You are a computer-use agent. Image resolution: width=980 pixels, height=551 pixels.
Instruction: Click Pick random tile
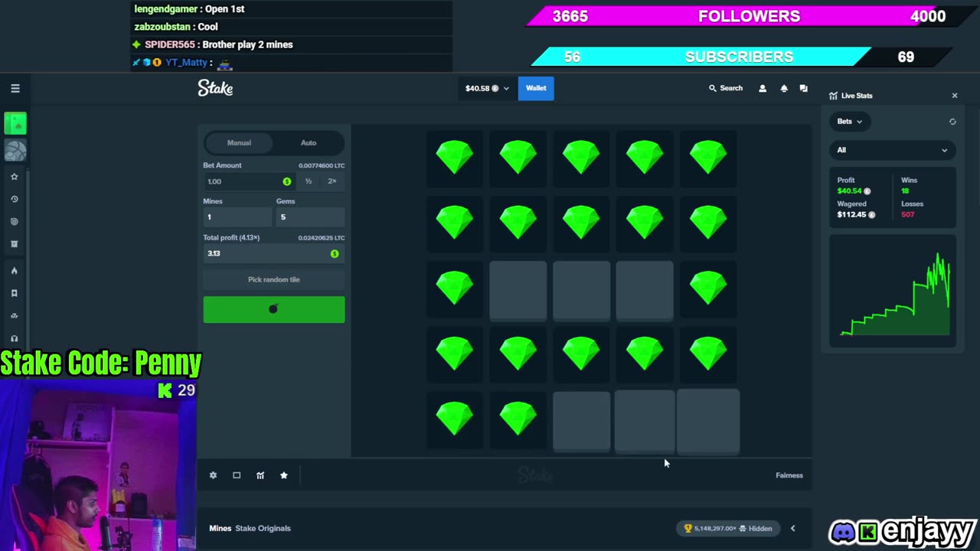274,279
